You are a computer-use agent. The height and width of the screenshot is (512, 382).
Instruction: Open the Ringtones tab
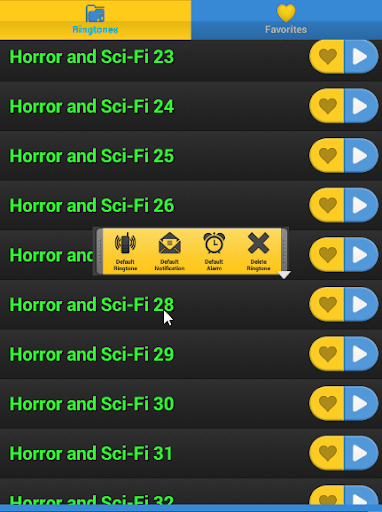95,20
